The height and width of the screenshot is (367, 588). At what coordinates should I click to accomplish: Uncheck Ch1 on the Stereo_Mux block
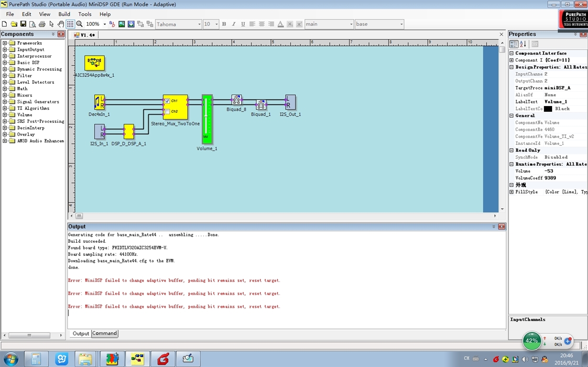pos(167,101)
